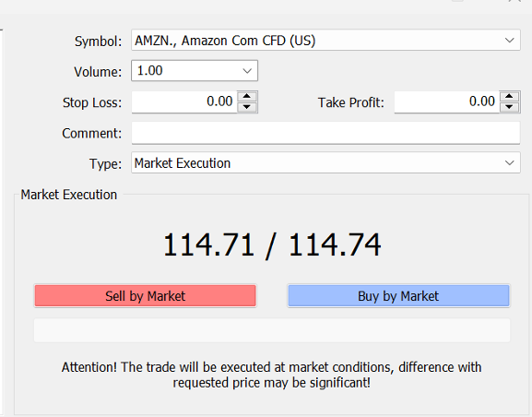Viewport: 532px width, 417px height.
Task: Decrease Take Profit with the down arrow
Action: pyautogui.click(x=509, y=107)
